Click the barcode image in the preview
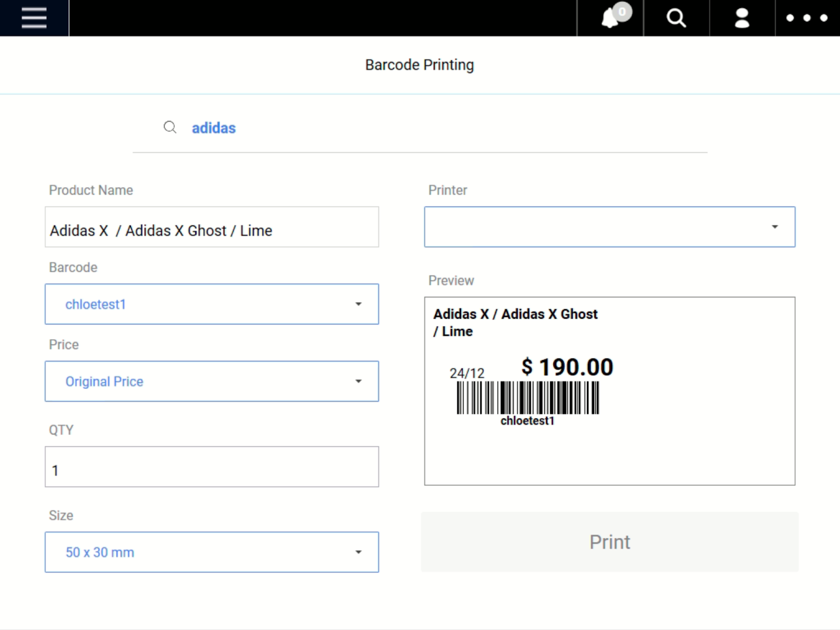 (x=528, y=397)
